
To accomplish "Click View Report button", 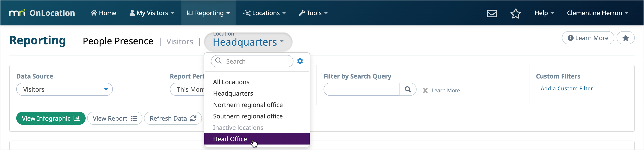I will click(115, 118).
